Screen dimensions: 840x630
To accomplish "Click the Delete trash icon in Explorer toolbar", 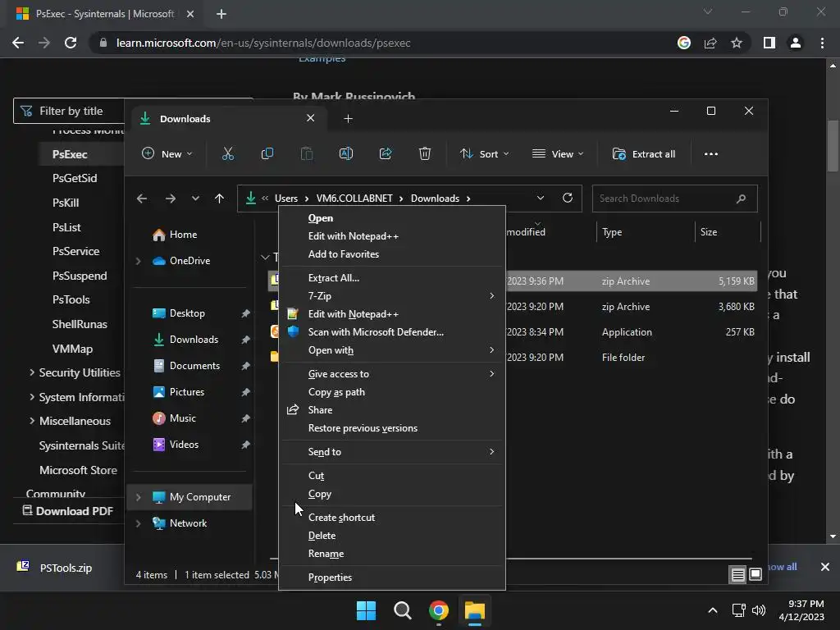I will (x=425, y=153).
